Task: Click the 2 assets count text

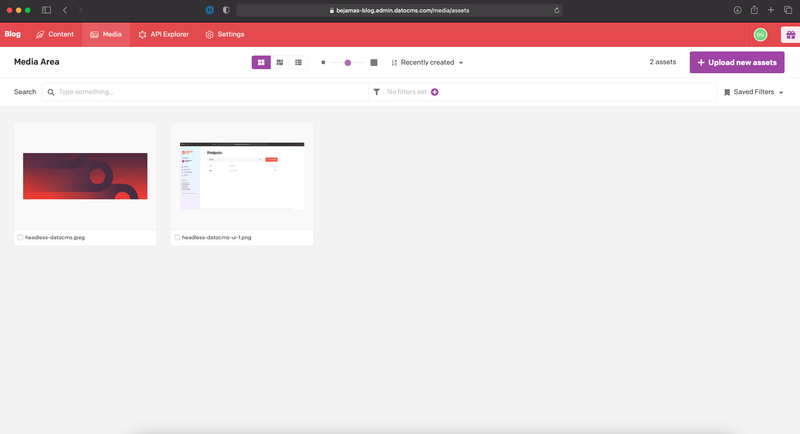Action: pos(662,62)
